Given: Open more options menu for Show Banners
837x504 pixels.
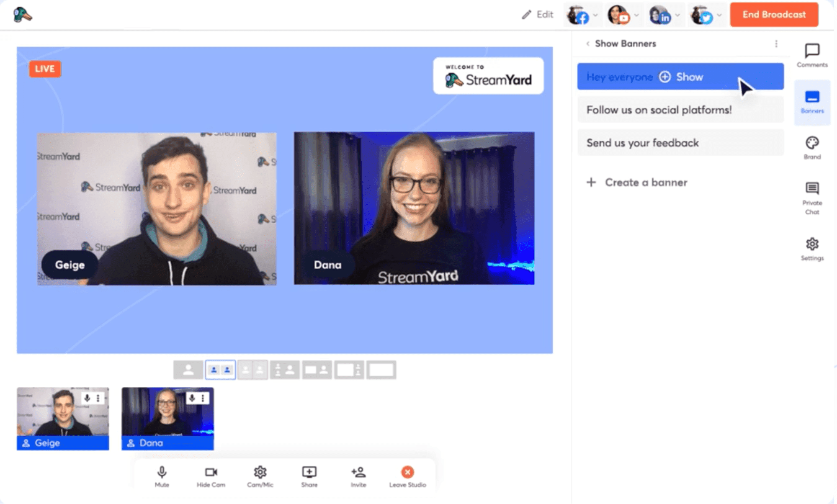Looking at the screenshot, I should [x=776, y=44].
